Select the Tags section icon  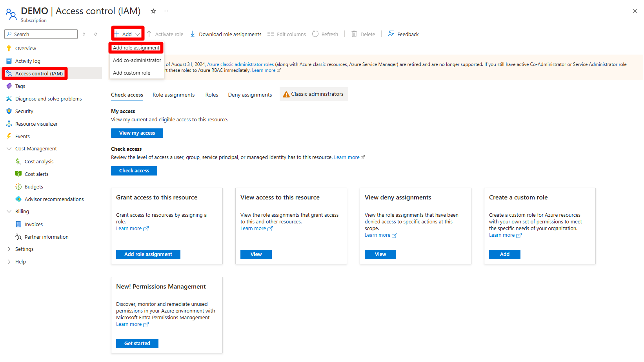click(9, 86)
